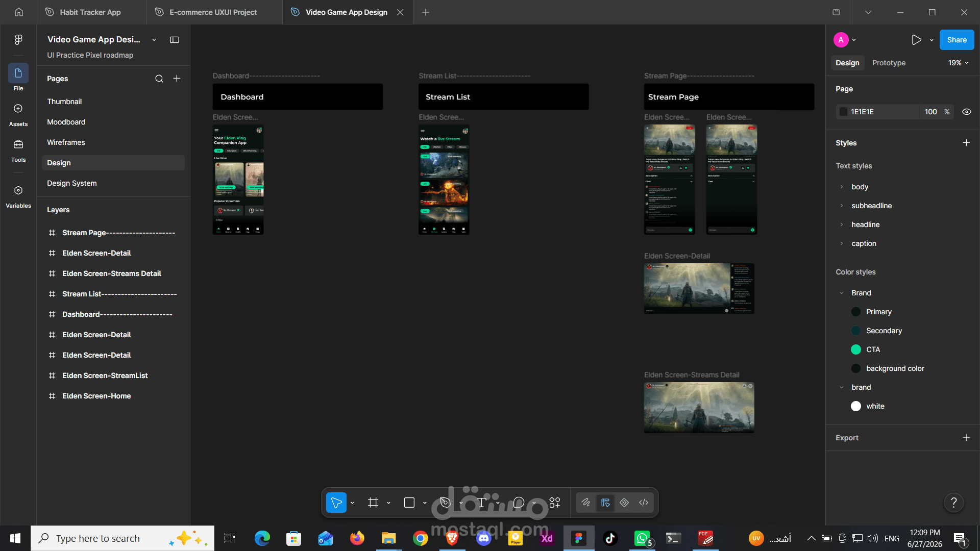980x551 pixels.
Task: Click the blue Share button
Action: click(957, 40)
